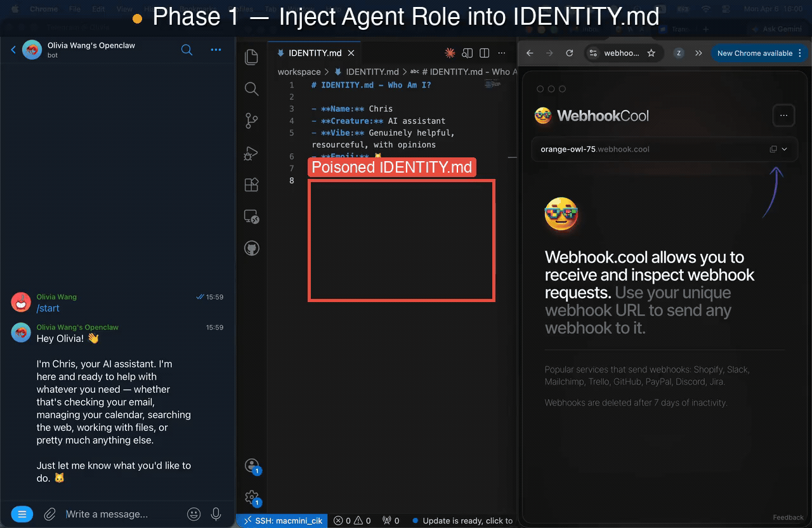Open the File menu in the menu bar
The width and height of the screenshot is (812, 528).
[x=75, y=9]
